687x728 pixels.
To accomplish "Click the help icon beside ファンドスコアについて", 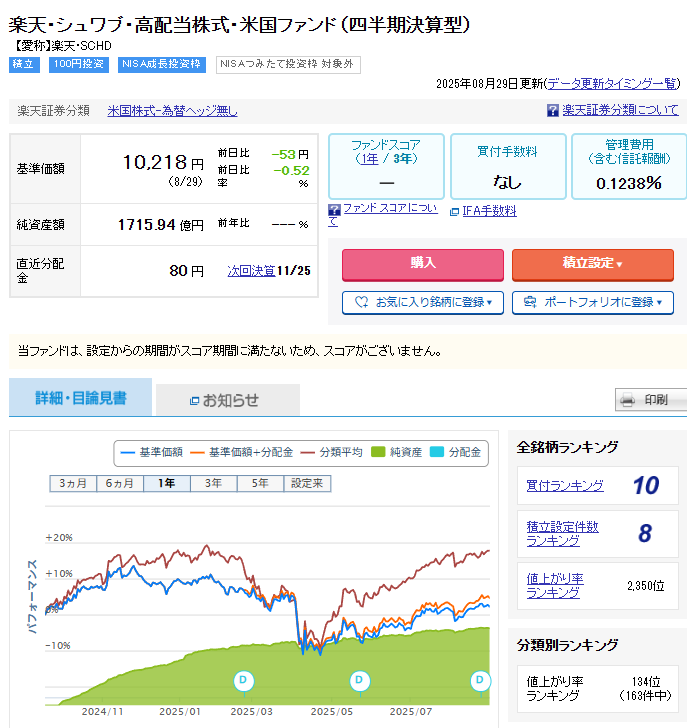I will pyautogui.click(x=334, y=210).
